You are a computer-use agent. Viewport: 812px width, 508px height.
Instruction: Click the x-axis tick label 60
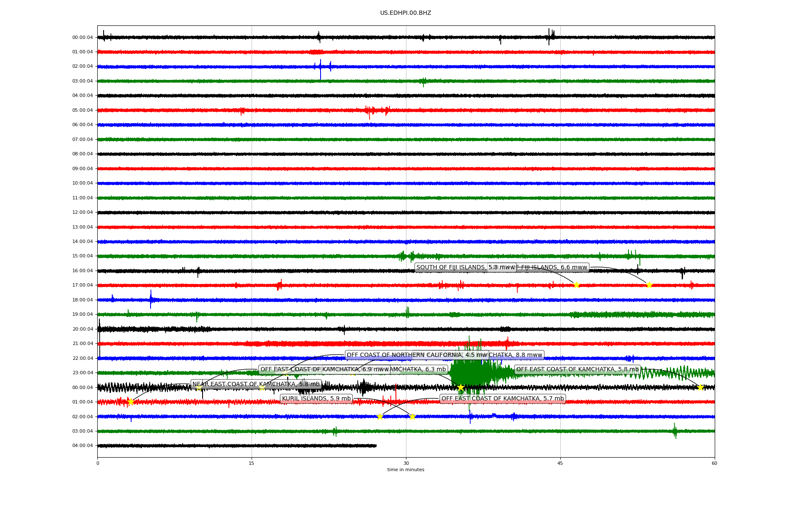[714, 463]
